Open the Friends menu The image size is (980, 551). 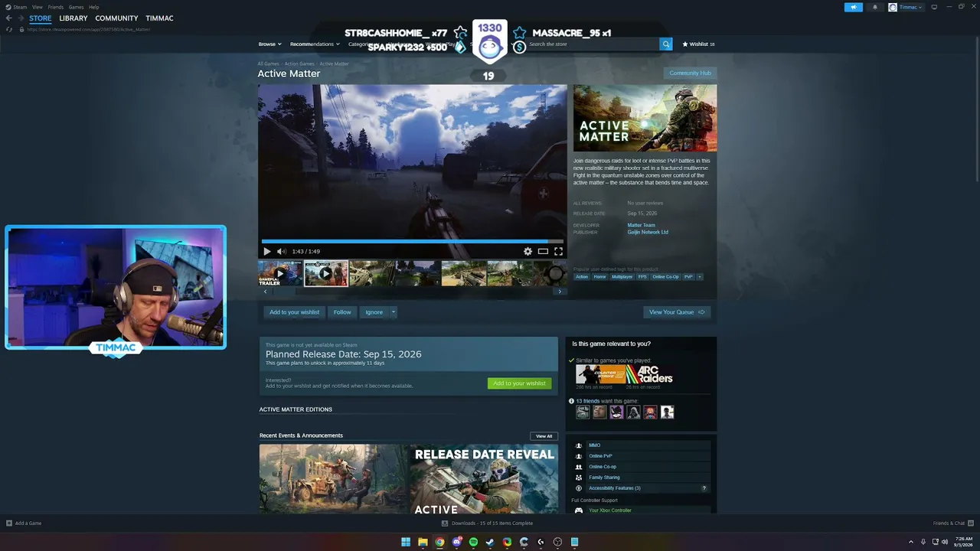click(56, 7)
